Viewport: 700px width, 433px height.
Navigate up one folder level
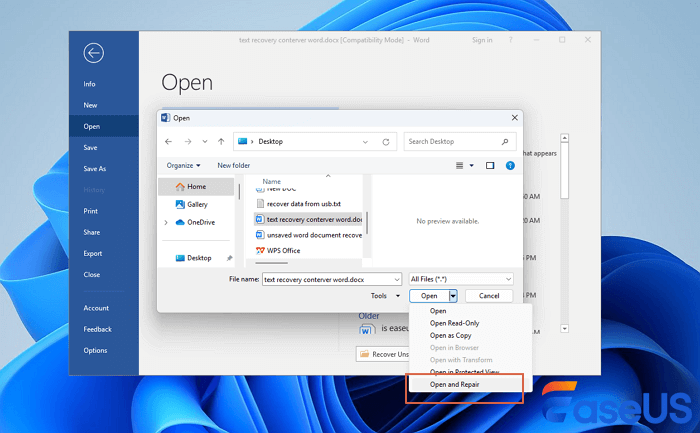coord(220,142)
